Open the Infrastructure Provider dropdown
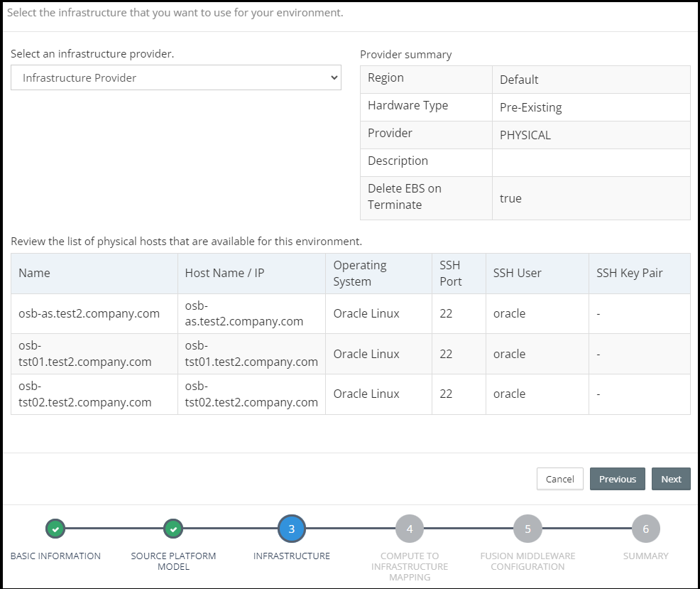Image resolution: width=700 pixels, height=589 pixels. (176, 78)
